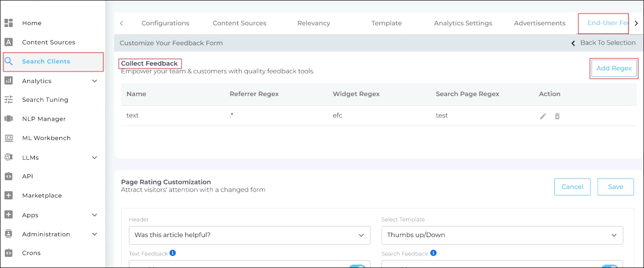This screenshot has height=268, width=644.
Task: Click the Home dashboard icon in sidebar
Action: click(x=8, y=23)
